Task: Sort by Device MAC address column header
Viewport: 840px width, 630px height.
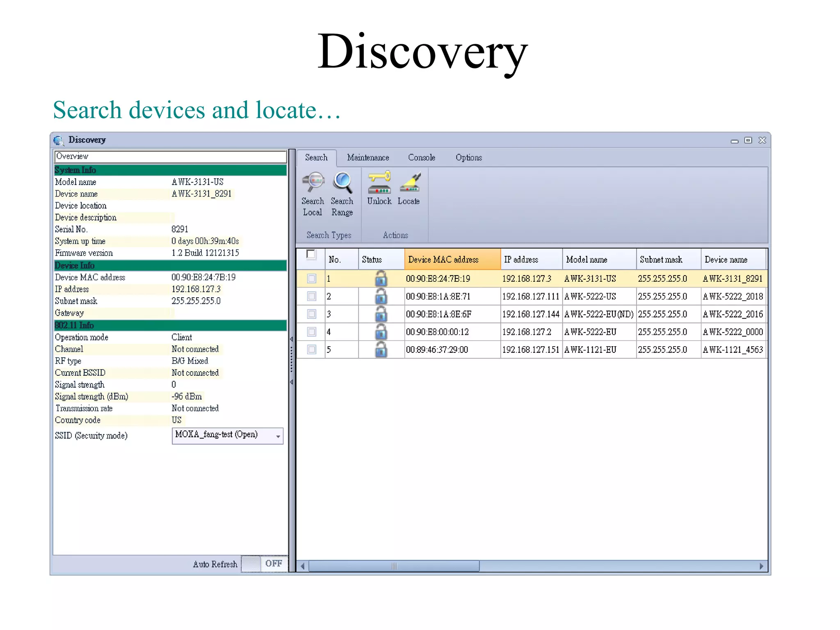Action: click(x=452, y=259)
